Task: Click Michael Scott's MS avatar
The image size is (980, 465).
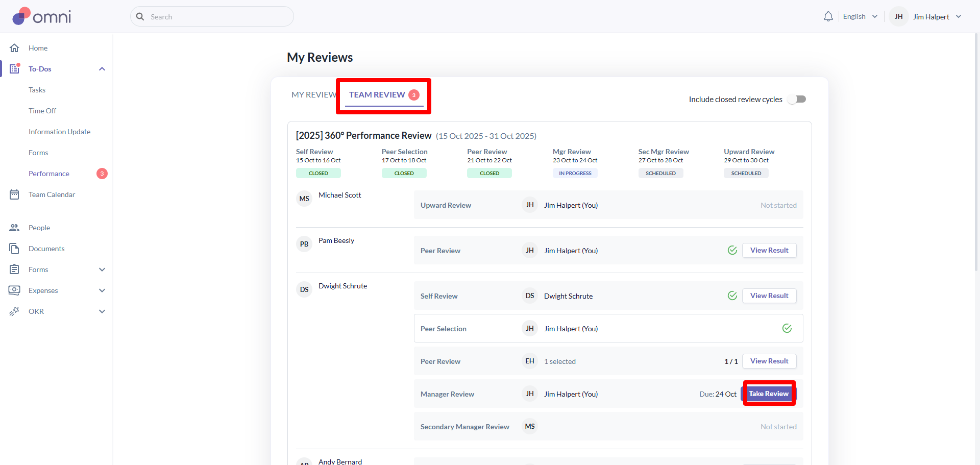Action: coord(304,199)
